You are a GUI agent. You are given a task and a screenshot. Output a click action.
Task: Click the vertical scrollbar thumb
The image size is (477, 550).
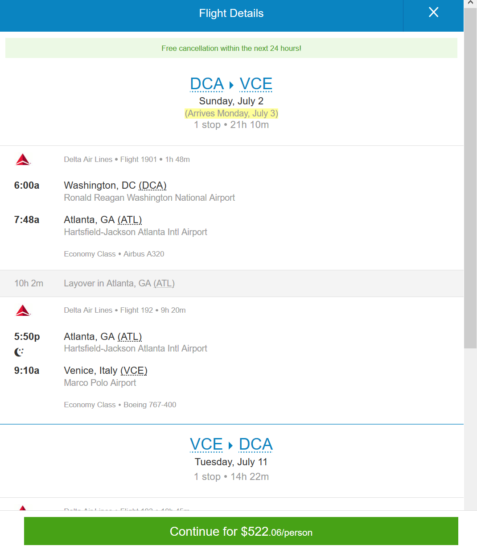tap(470, 178)
